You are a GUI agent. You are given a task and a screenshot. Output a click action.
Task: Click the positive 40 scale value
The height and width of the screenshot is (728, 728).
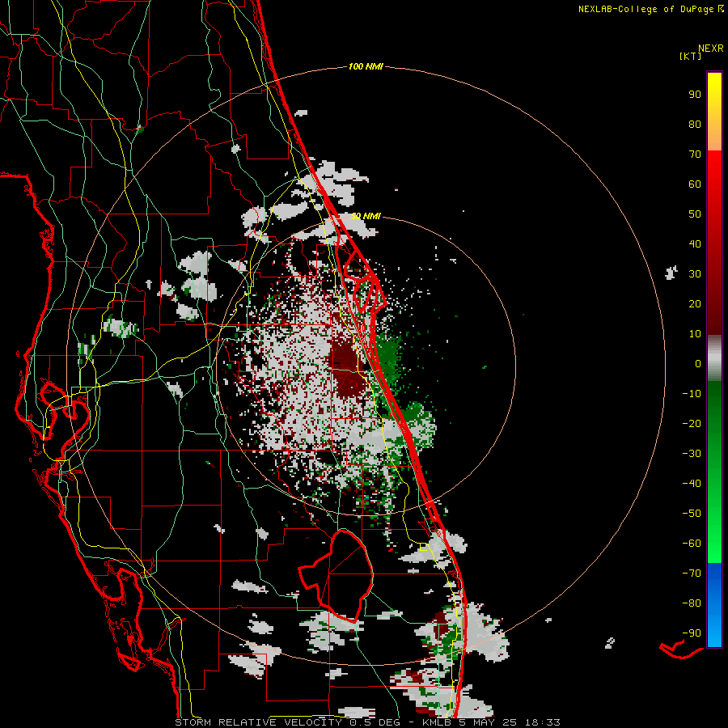tap(695, 244)
